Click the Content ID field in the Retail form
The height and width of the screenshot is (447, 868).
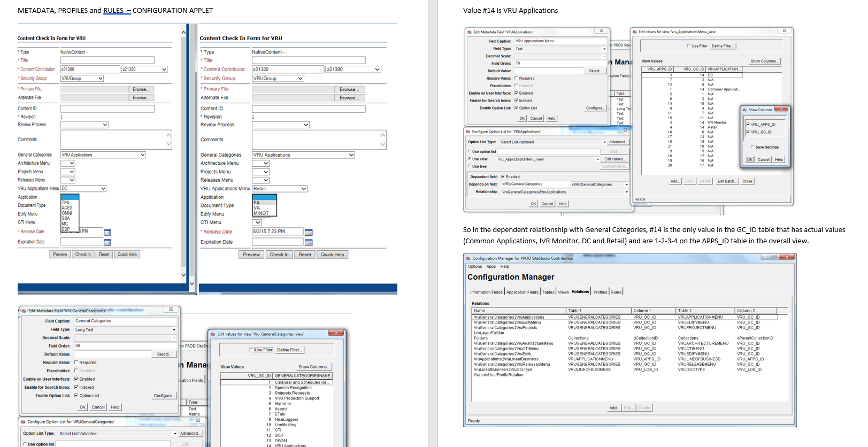tap(309, 109)
